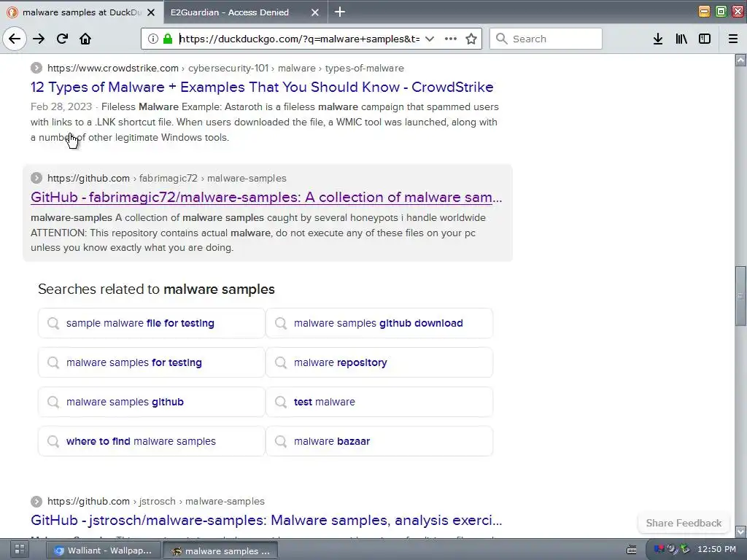Viewport: 747px width, 560px height.
Task: Search related: sample malware file for testing
Action: tap(152, 323)
